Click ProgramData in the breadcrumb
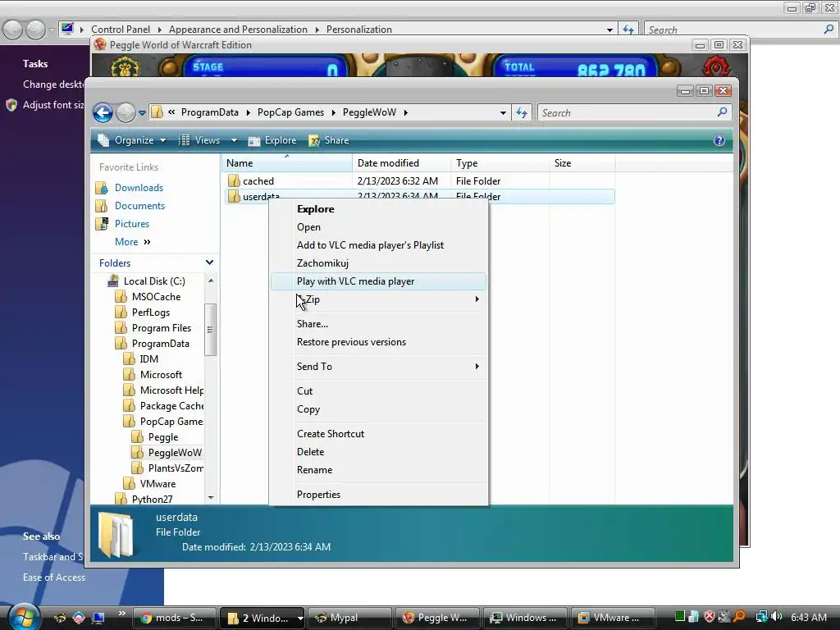Viewport: 840px width, 630px height. 209,112
